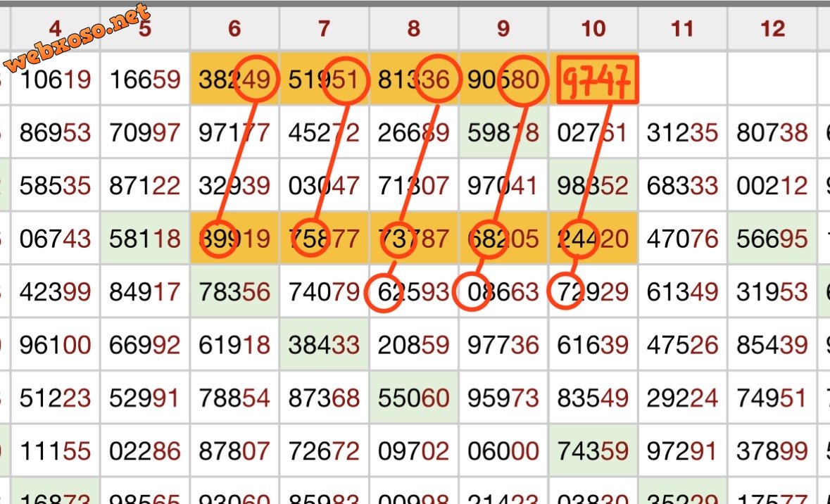The width and height of the screenshot is (830, 504).
Task: Click the cell showing 06000
Action: tap(503, 451)
